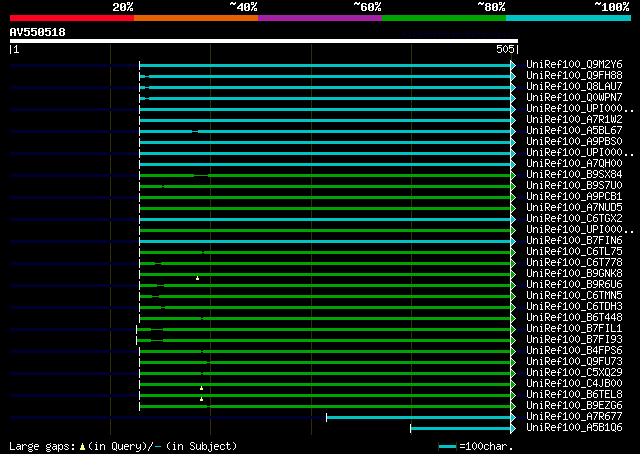Select hit label UniRef100_C4JB00

(574, 384)
